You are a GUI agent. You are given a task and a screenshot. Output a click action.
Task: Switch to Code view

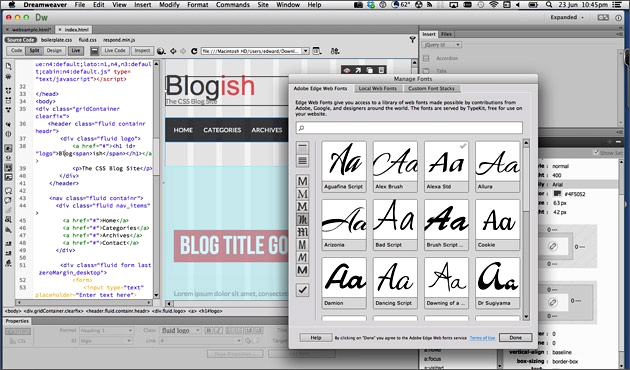(x=16, y=51)
